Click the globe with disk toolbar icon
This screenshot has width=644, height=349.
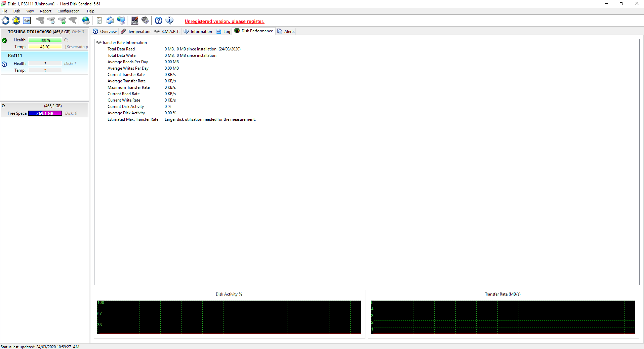(x=86, y=21)
